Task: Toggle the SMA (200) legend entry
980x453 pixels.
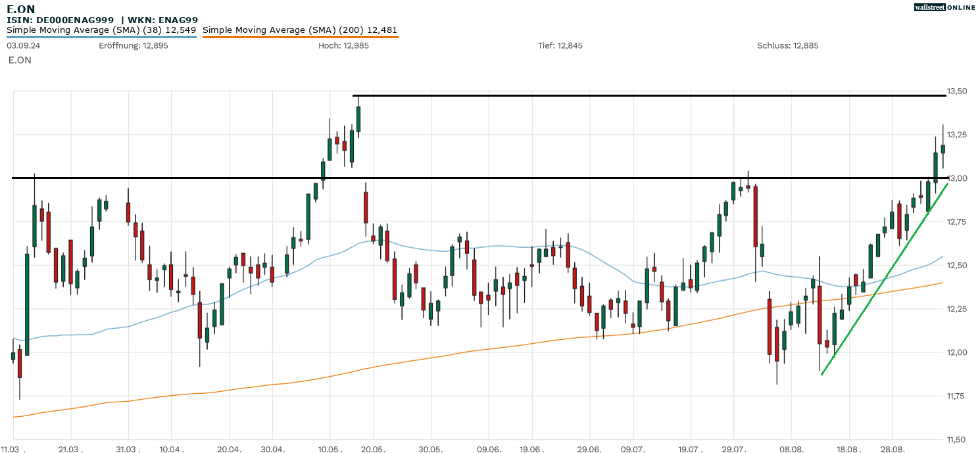Action: [300, 30]
